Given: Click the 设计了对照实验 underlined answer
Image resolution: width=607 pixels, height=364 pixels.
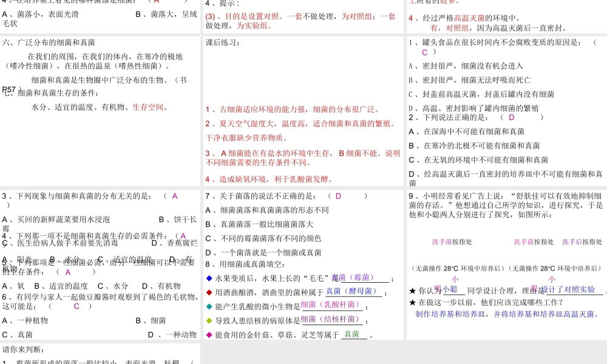Looking at the screenshot, I should 568,289.
